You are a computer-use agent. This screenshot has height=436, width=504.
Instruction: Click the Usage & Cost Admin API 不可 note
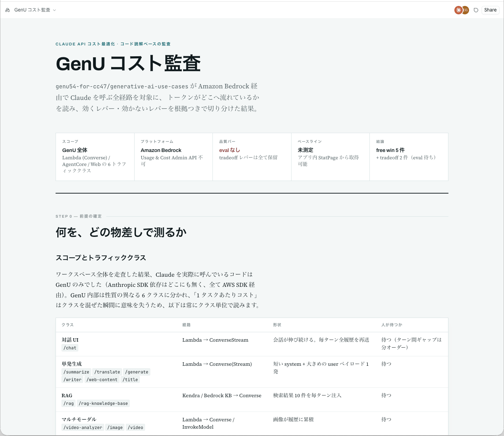pos(172,161)
